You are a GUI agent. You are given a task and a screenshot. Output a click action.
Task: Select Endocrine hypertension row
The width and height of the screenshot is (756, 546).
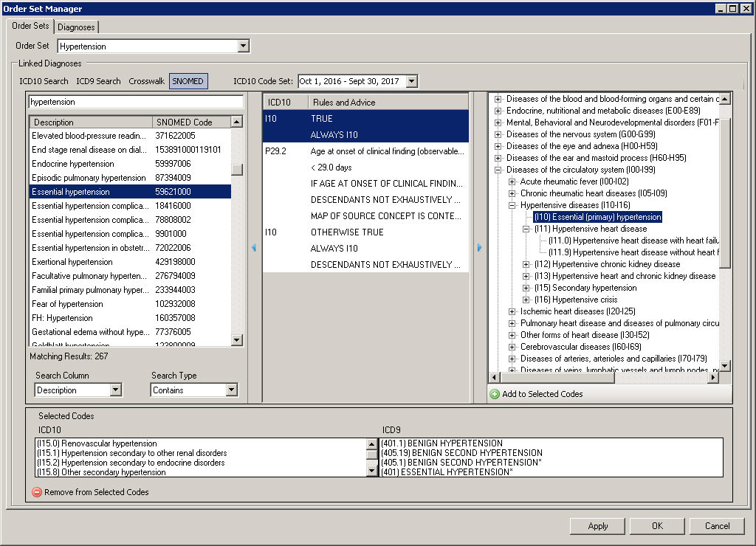[130, 164]
